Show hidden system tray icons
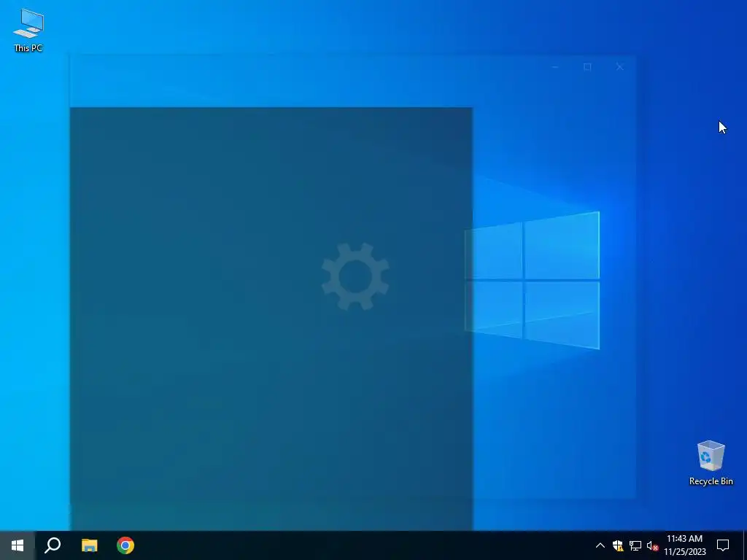Screen dimensions: 747x560 pyautogui.click(x=600, y=545)
